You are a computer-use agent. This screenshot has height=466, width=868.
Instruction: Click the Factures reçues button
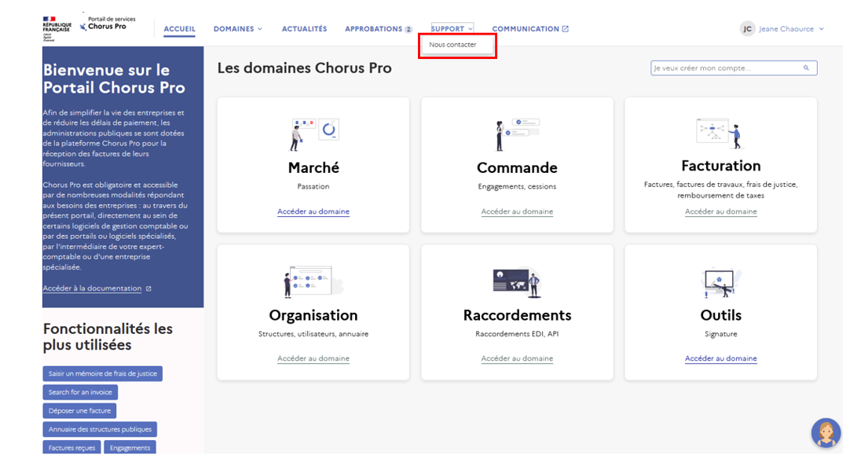pos(71,447)
